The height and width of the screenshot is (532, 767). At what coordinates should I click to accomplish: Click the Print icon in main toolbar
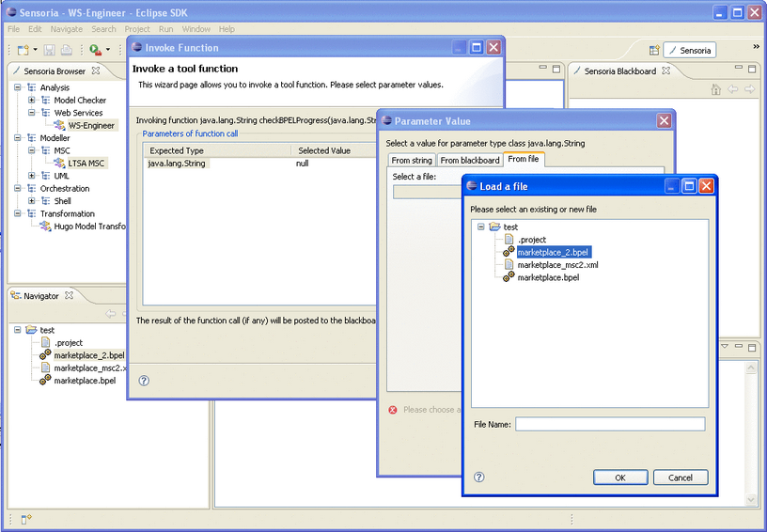(x=66, y=50)
